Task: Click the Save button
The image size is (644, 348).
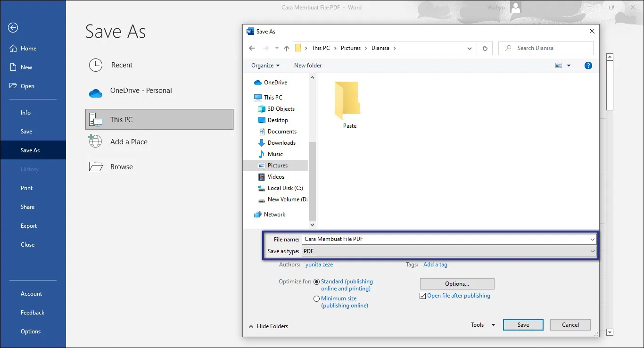Action: pyautogui.click(x=523, y=324)
